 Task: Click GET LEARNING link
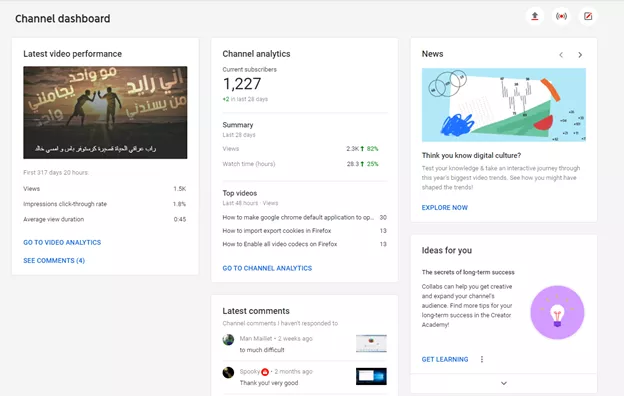pos(445,359)
